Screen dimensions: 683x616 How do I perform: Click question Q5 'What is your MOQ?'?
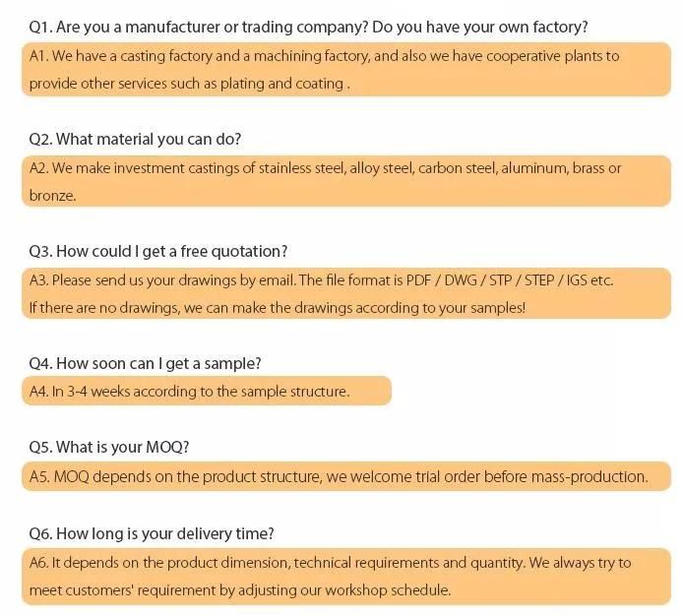tap(109, 447)
